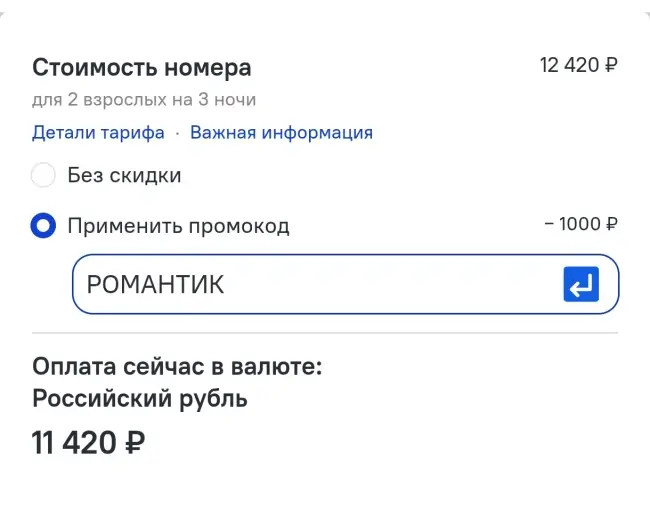Select the "Применить промокод" radio button

(43, 226)
